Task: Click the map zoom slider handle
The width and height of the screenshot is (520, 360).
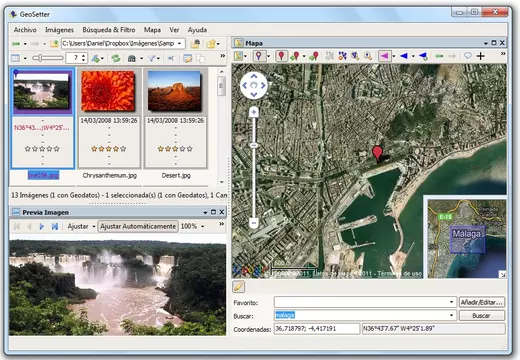Action: click(x=254, y=145)
